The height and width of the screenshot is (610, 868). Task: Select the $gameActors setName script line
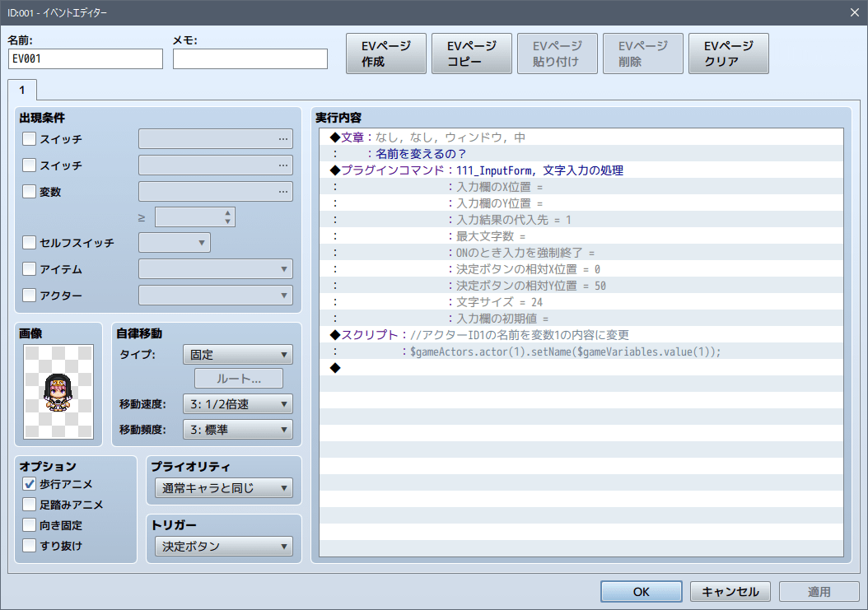pos(581,352)
